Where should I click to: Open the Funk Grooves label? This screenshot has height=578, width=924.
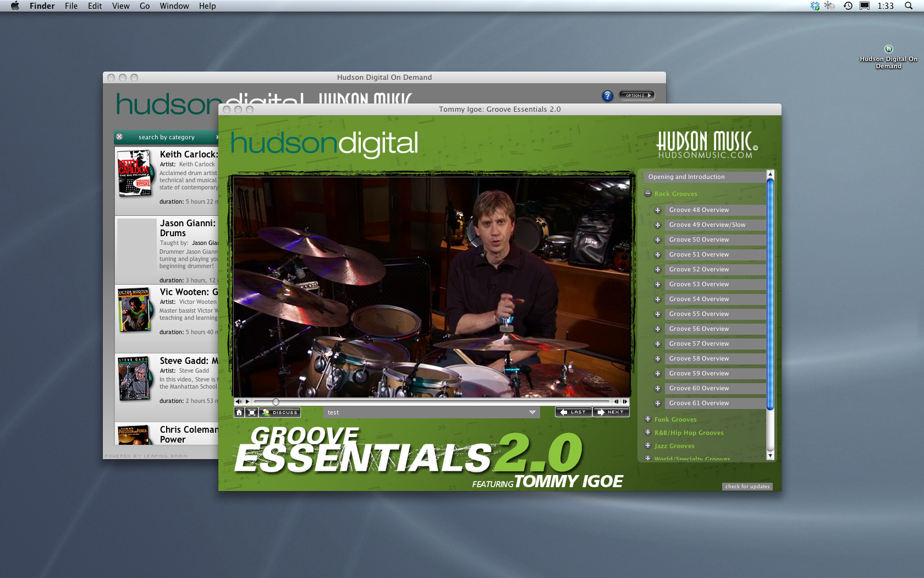[x=675, y=419]
